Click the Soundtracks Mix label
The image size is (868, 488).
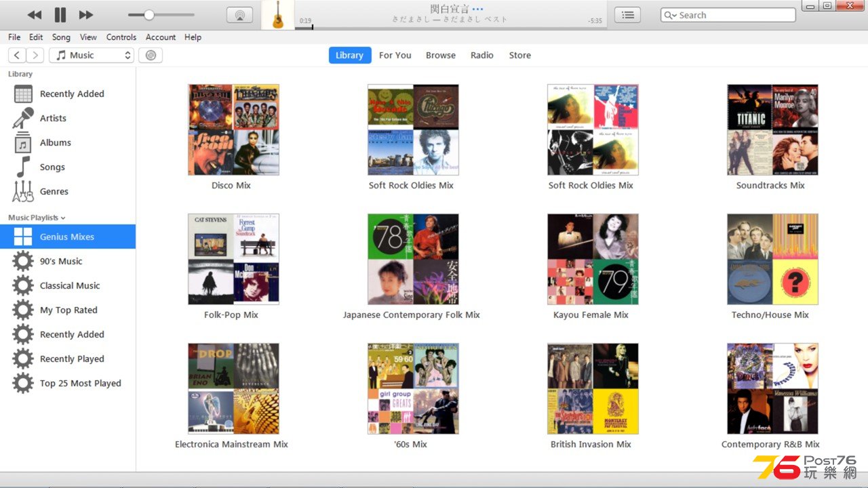(x=770, y=186)
